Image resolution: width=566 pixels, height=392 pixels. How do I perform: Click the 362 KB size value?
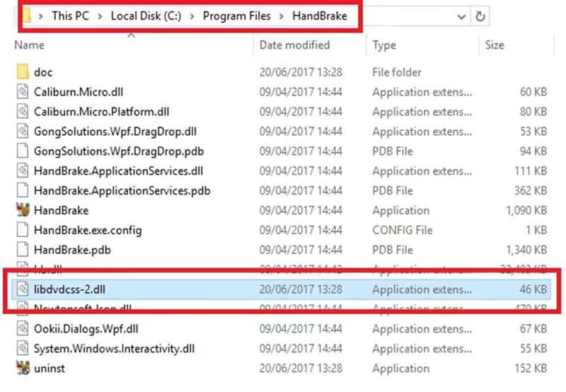tap(531, 190)
